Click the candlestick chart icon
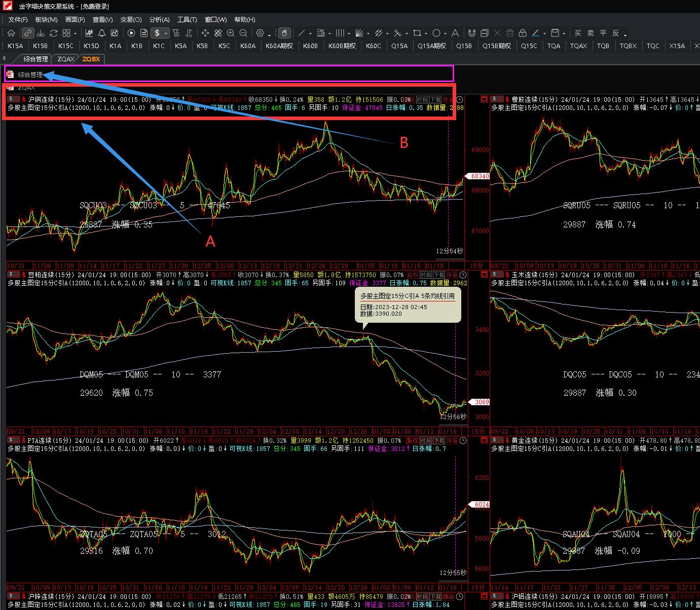 click(89, 33)
